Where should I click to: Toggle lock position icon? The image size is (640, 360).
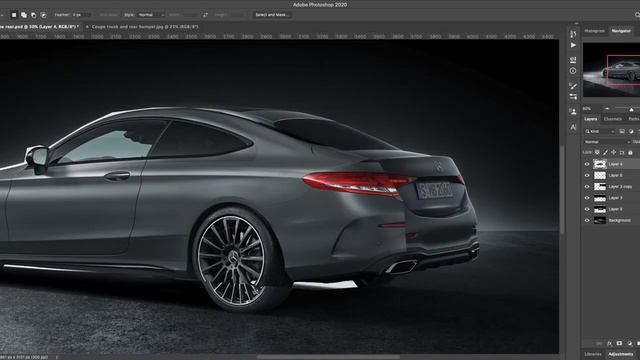coord(613,152)
